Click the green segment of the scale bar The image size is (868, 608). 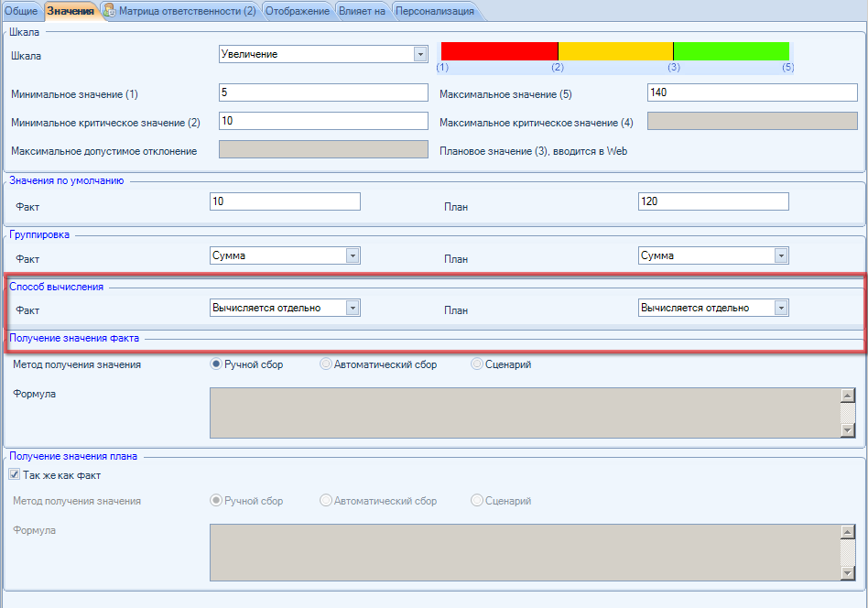[731, 51]
